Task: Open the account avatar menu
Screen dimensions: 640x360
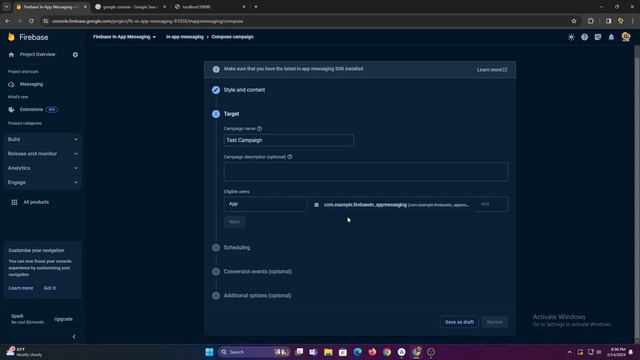Action: 626,37
